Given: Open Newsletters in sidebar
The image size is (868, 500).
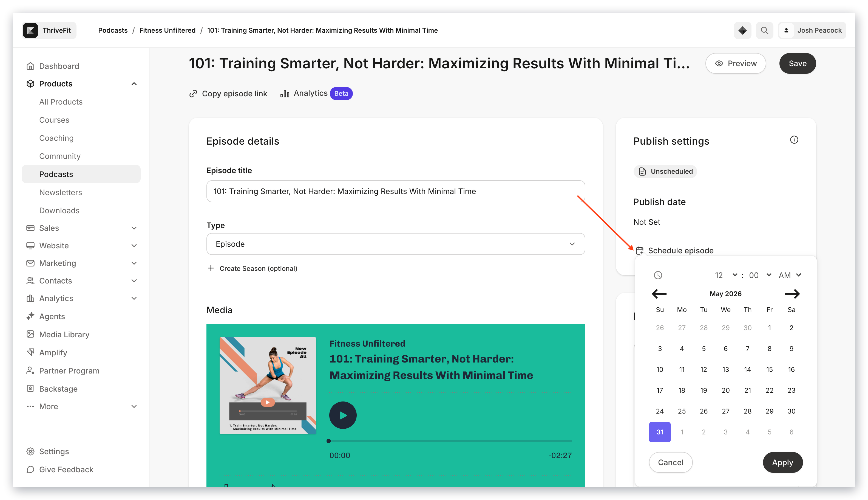Looking at the screenshot, I should click(60, 192).
